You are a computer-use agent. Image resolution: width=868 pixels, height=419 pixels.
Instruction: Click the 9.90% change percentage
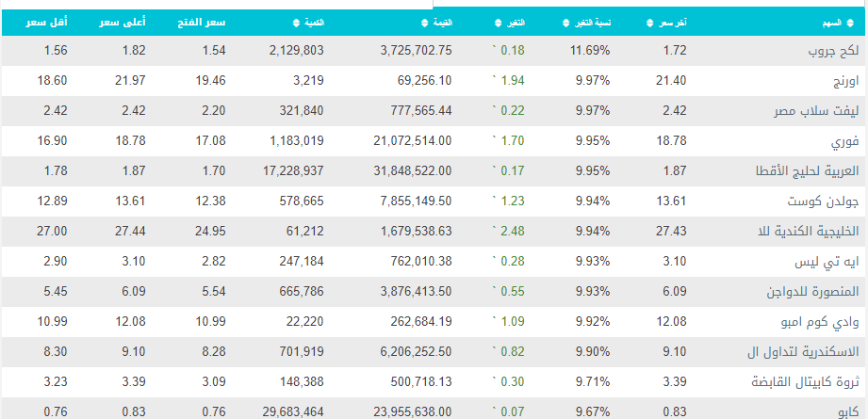(593, 351)
